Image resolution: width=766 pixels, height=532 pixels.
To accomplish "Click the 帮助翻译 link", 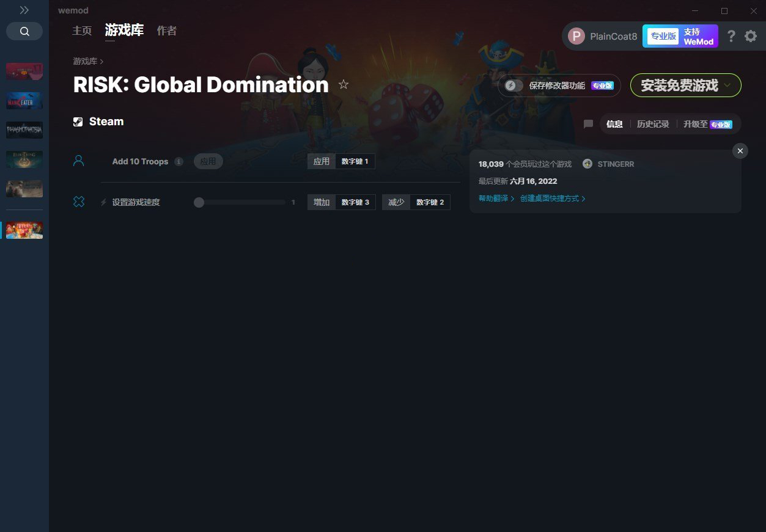I will 496,199.
